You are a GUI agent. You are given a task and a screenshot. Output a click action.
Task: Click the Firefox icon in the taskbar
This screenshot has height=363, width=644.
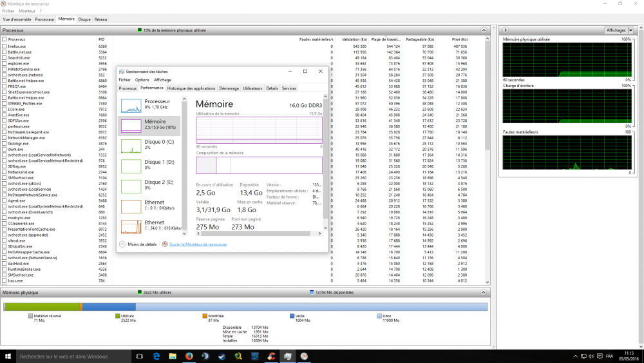pos(189,356)
